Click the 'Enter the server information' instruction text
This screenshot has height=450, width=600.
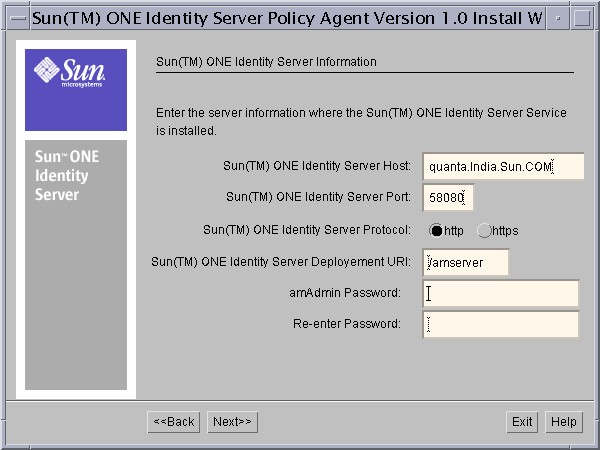pyautogui.click(x=361, y=122)
